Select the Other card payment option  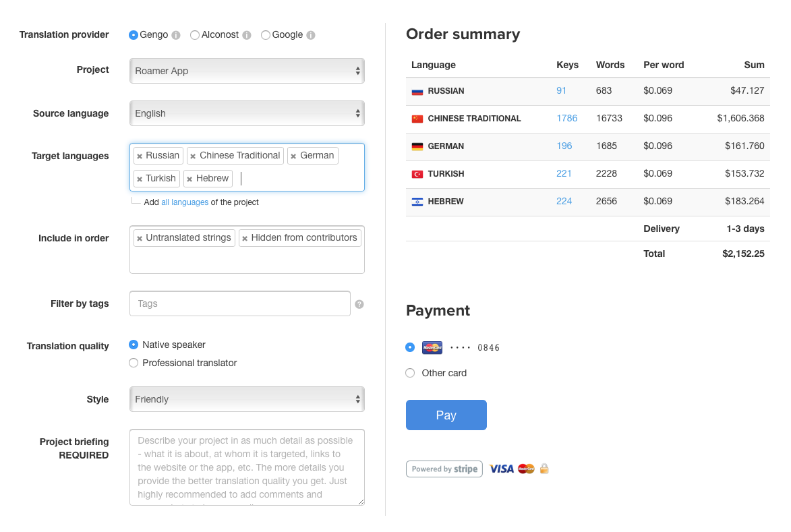[410, 373]
